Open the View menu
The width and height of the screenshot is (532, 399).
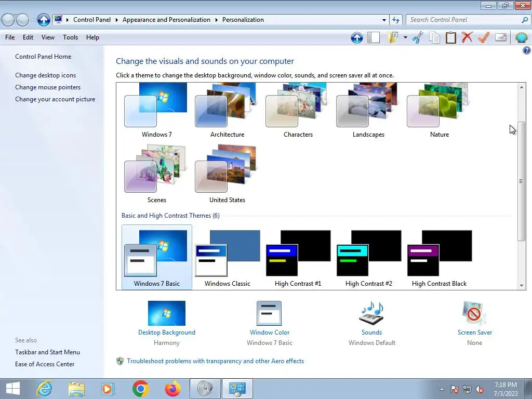[48, 37]
